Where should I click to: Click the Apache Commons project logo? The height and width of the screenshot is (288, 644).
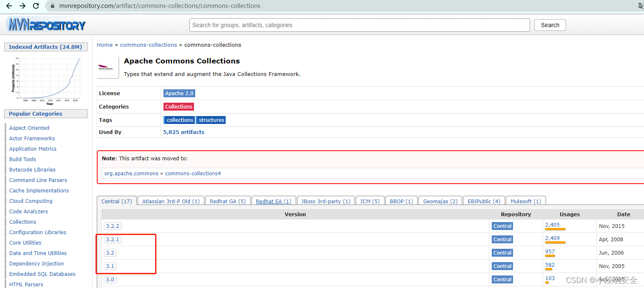[x=108, y=67]
